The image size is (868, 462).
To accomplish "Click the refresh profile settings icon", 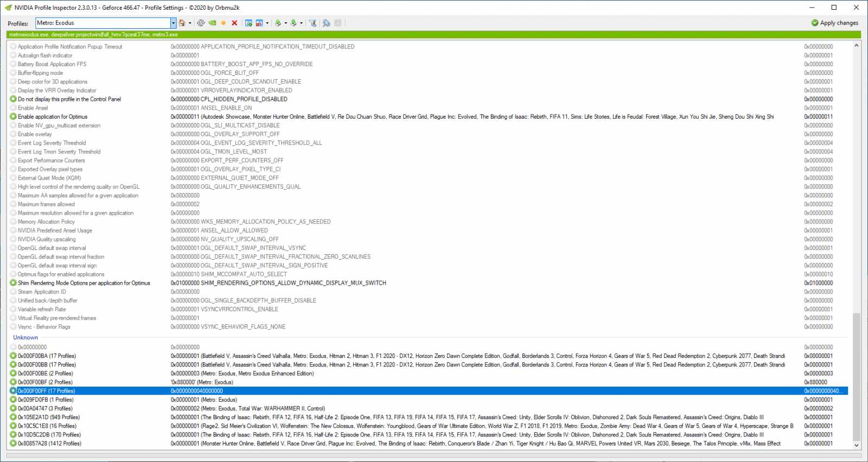I will pyautogui.click(x=201, y=23).
